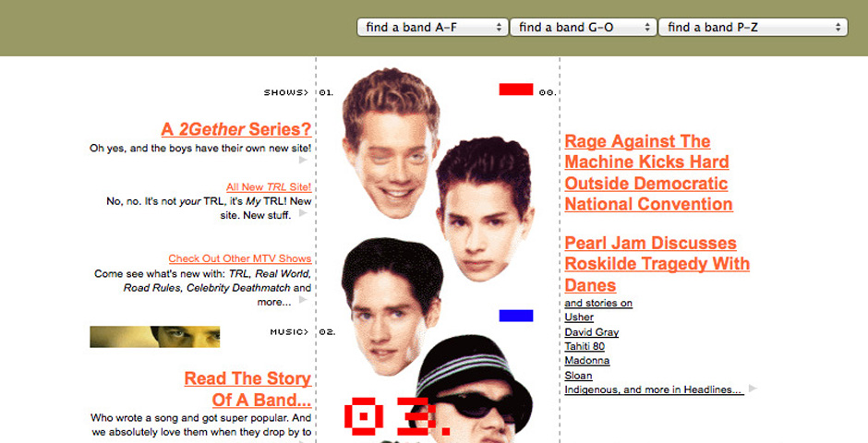Click the gray arrow after the Headlines link
Screen dimensions: 868x443
point(753,389)
